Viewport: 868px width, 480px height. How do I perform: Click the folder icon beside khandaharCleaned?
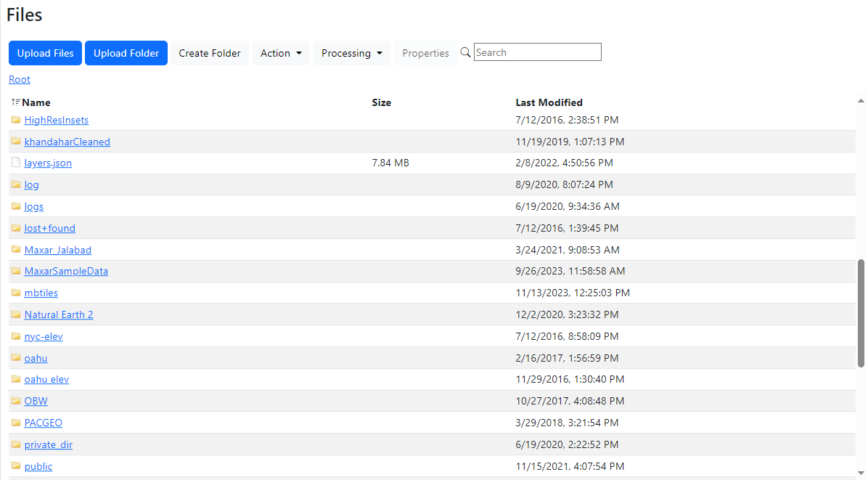[x=16, y=142]
